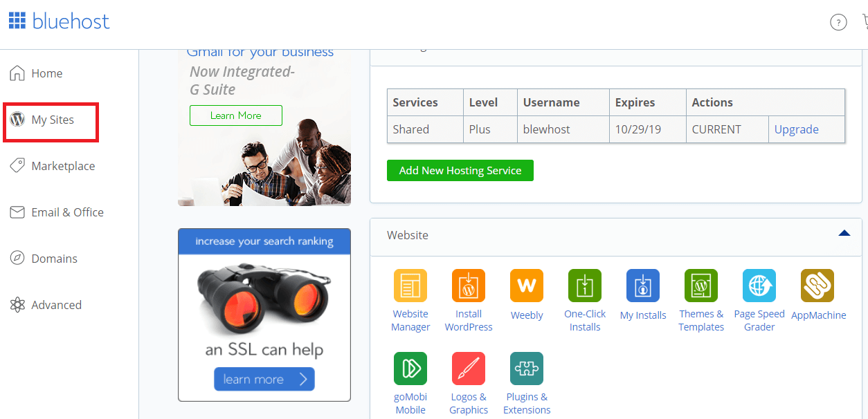Click the G Suite team photo
This screenshot has width=868, height=419.
click(x=264, y=162)
